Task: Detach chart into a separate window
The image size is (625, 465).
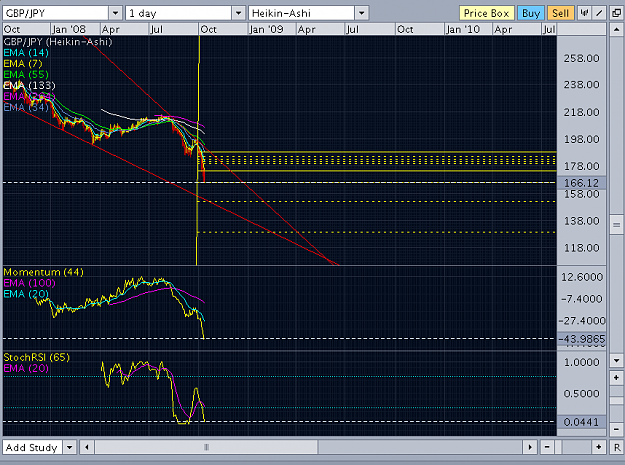Action: pyautogui.click(x=616, y=13)
